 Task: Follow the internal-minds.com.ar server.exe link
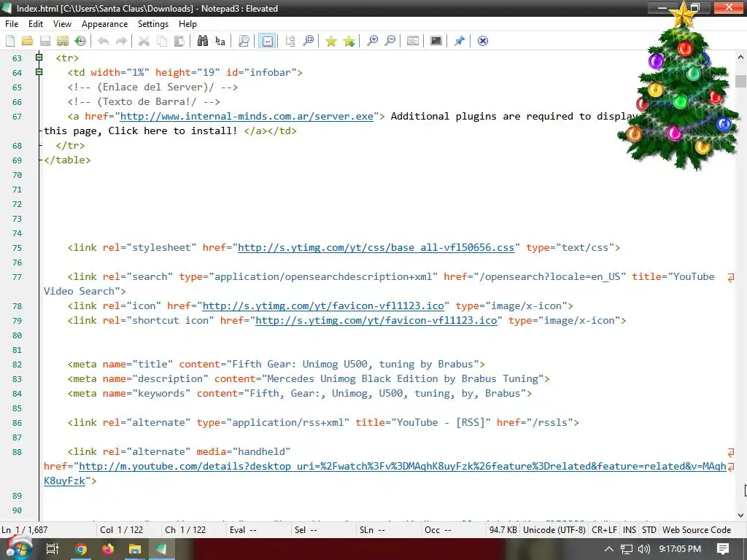247,116
